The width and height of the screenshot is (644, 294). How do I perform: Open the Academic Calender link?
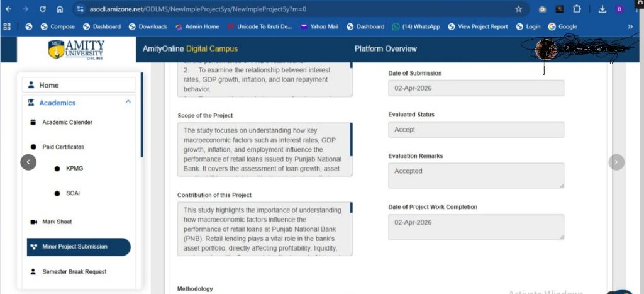click(x=67, y=122)
